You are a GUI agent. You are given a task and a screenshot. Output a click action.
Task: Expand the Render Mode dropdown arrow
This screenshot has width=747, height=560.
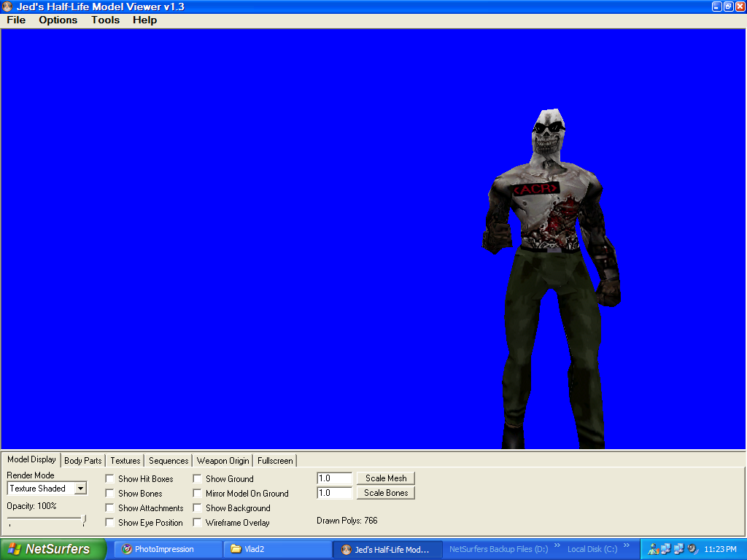tap(80, 489)
